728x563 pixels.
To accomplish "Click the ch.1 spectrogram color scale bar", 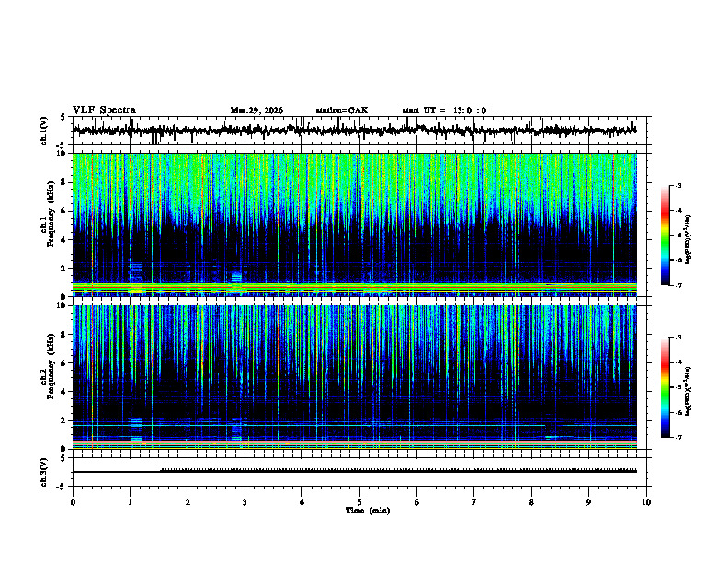I will pyautogui.click(x=665, y=236).
